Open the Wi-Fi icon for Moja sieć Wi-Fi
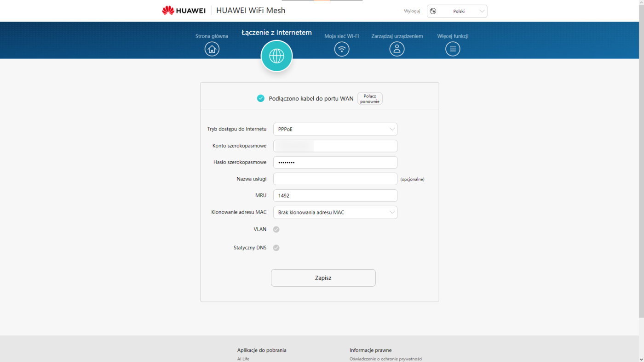Viewport: 644px width, 362px height. click(342, 49)
